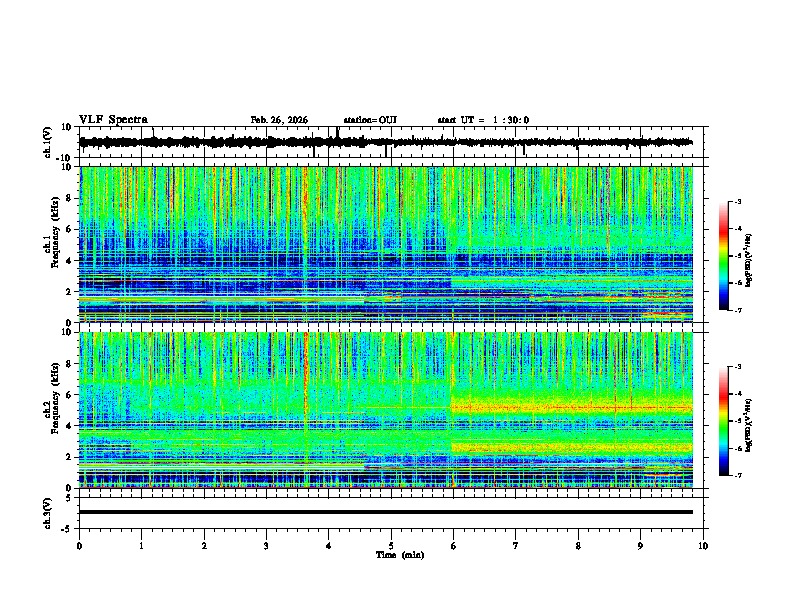The width and height of the screenshot is (792, 612).
Task: Click the "8" kHz tick on ch.2 frequency axis
Action: point(69,363)
